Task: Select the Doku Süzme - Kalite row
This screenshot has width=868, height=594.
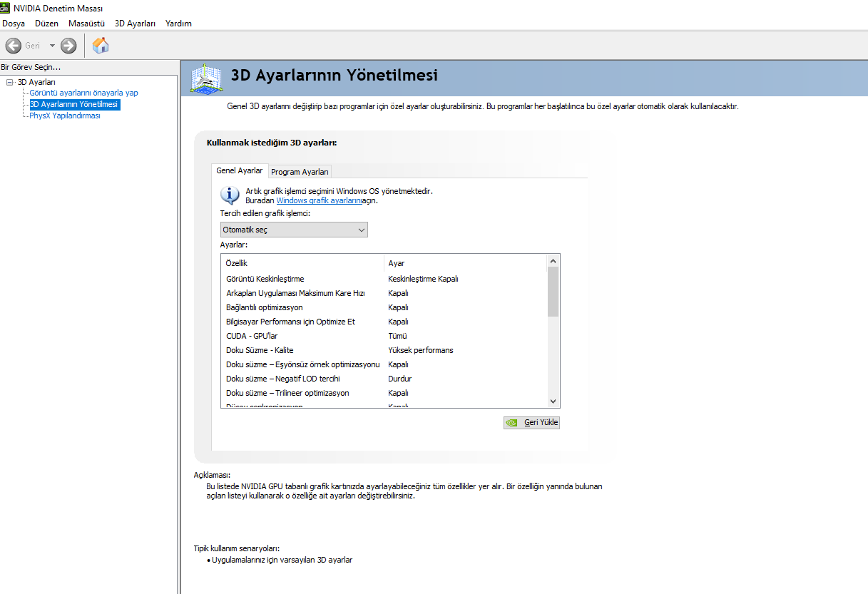Action: pyautogui.click(x=384, y=350)
